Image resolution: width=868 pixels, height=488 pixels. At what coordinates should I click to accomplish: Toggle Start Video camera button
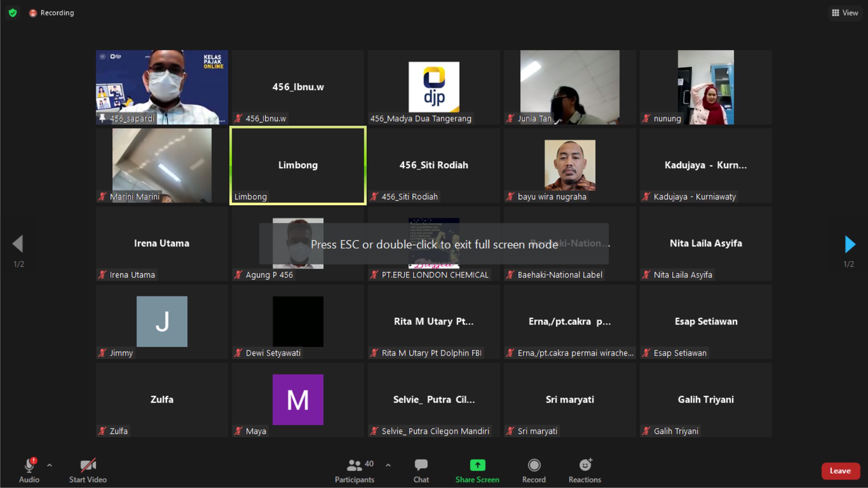(x=88, y=466)
